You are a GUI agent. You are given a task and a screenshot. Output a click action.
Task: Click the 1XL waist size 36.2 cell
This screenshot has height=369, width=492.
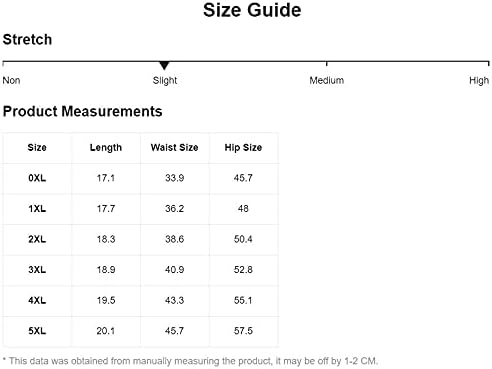click(x=174, y=209)
